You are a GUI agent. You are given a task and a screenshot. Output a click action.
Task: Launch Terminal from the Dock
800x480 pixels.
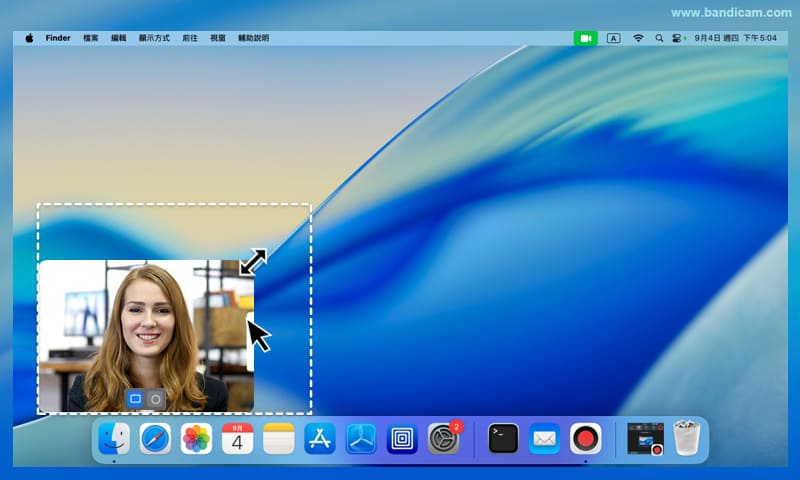pyautogui.click(x=503, y=439)
